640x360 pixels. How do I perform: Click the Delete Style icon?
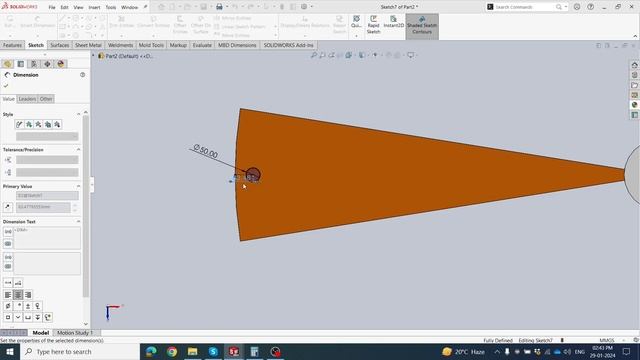tap(38, 124)
